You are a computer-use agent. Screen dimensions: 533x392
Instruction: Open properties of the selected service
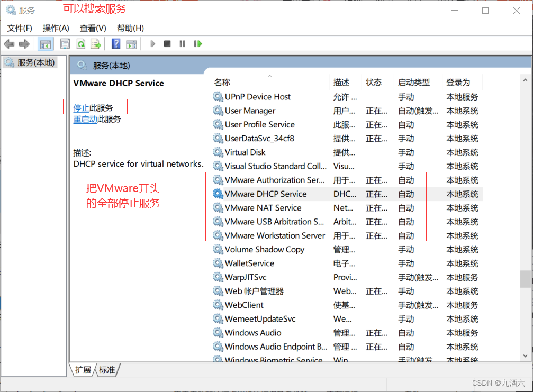64,43
